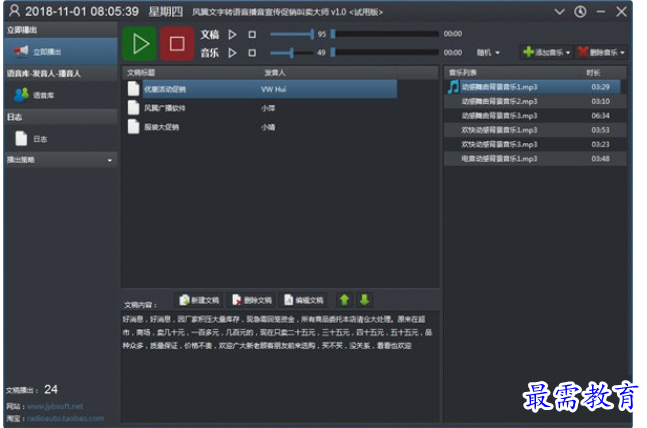
Task: Click the 03:29 duration cell
Action: (600, 87)
